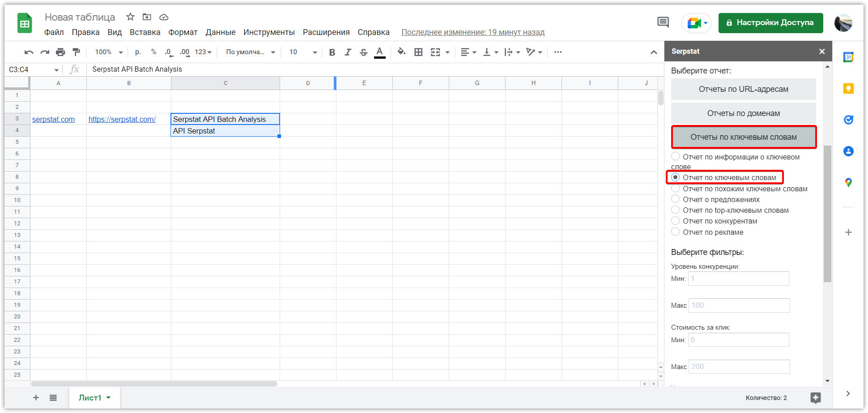Click the Move to folder icon
Viewport: 868px width, 413px height.
coord(147,17)
